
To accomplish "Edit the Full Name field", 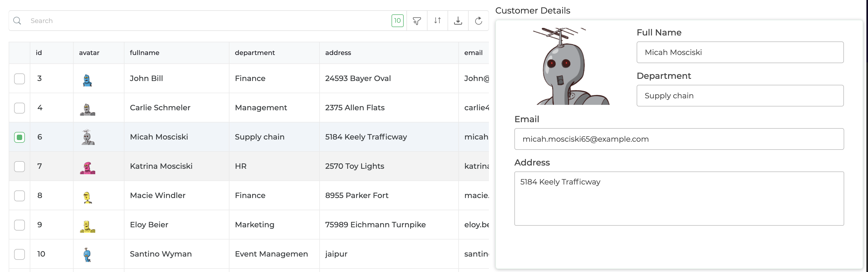I will click(740, 52).
